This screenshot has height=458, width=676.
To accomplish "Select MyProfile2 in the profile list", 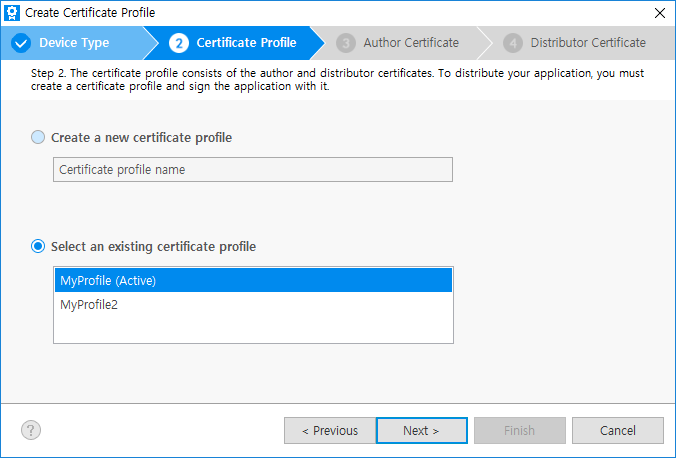I will pyautogui.click(x=253, y=304).
